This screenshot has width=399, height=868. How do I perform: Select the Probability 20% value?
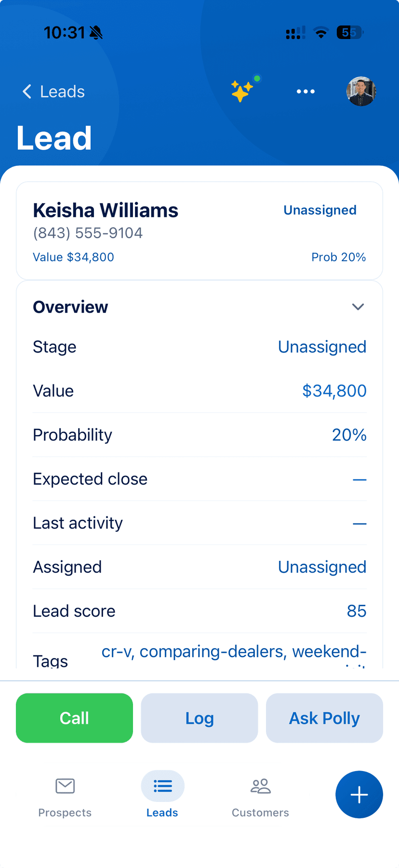click(349, 435)
